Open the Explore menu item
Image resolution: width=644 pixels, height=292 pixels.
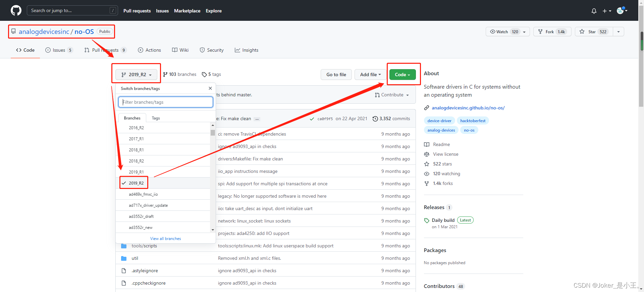214,11
